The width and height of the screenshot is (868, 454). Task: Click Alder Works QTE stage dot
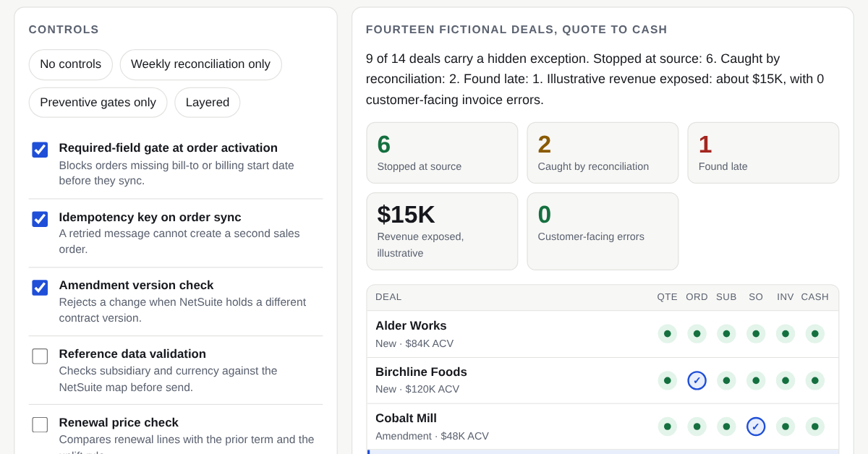coord(668,334)
